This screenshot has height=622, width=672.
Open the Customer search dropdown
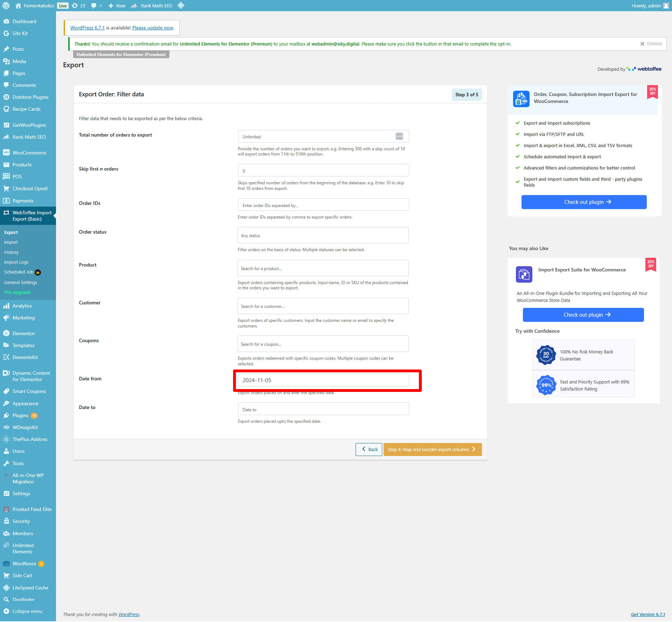coord(323,306)
